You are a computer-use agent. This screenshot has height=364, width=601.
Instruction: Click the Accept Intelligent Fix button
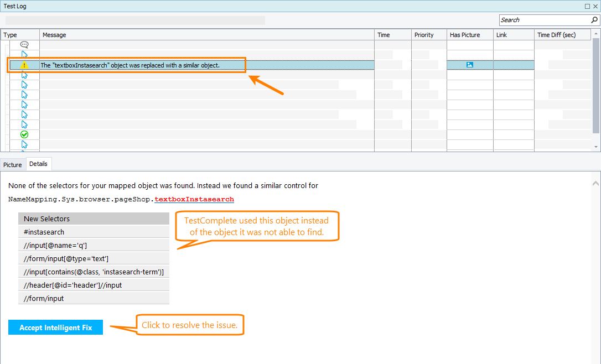pos(55,327)
